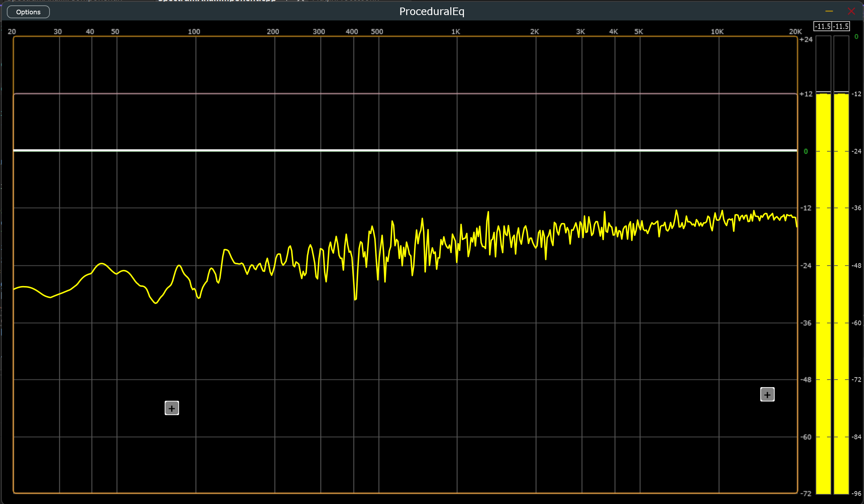This screenshot has width=864, height=504.
Task: Click the plus icon near the low frequencies
Action: pyautogui.click(x=172, y=408)
